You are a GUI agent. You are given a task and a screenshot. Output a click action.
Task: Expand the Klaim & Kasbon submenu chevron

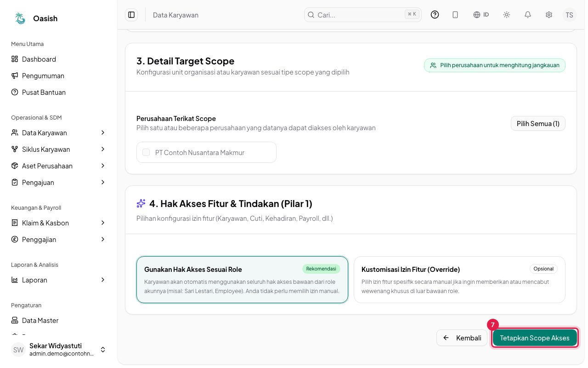pyautogui.click(x=103, y=223)
